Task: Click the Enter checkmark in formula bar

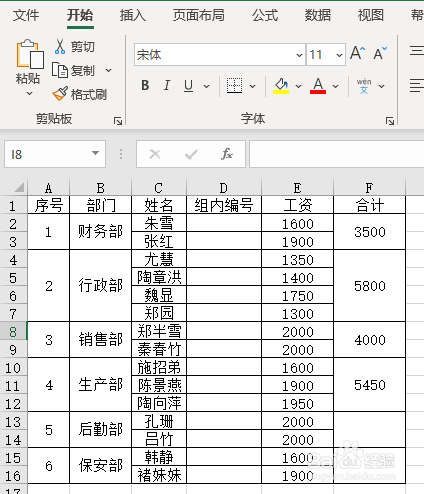Action: pos(191,154)
